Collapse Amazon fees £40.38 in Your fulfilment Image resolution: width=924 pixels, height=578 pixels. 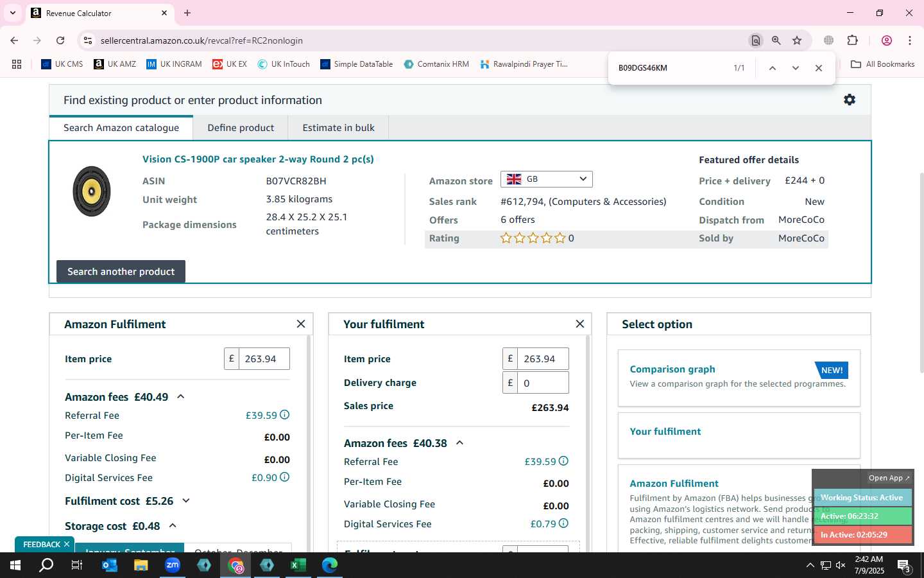[x=459, y=443]
